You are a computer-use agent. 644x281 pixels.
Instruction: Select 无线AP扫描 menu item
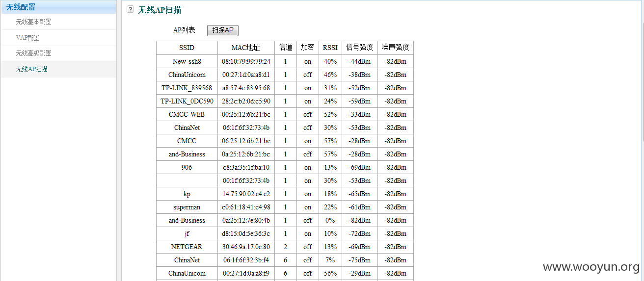pos(31,69)
